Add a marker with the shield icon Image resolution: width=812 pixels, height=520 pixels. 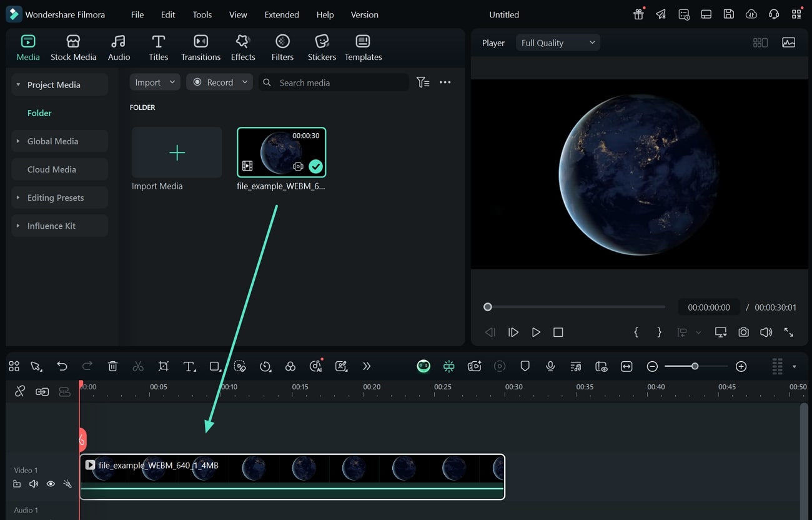[525, 366]
